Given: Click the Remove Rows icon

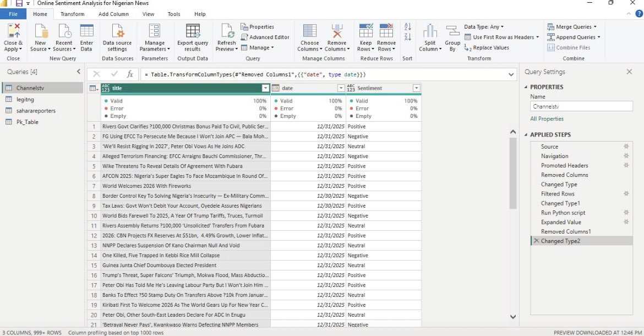Looking at the screenshot, I should tap(386, 31).
